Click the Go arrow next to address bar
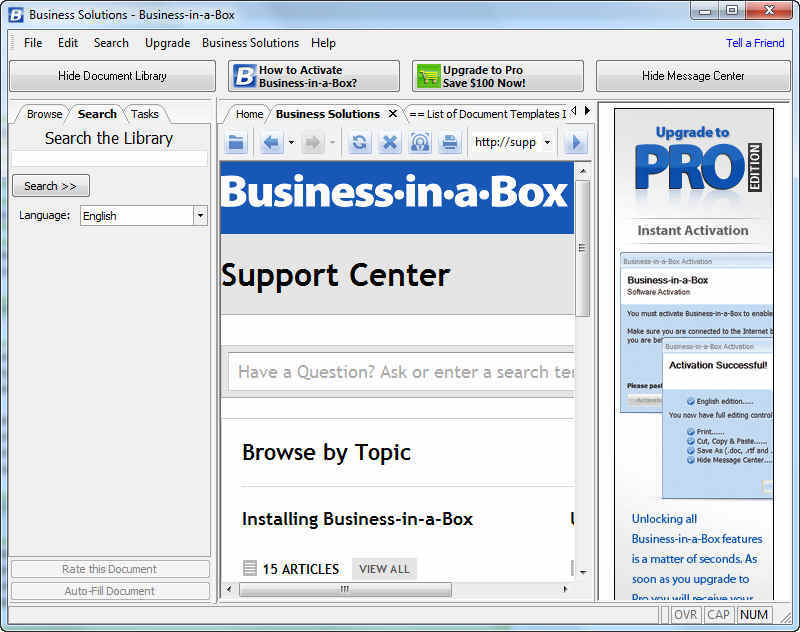The image size is (800, 632). [575, 142]
